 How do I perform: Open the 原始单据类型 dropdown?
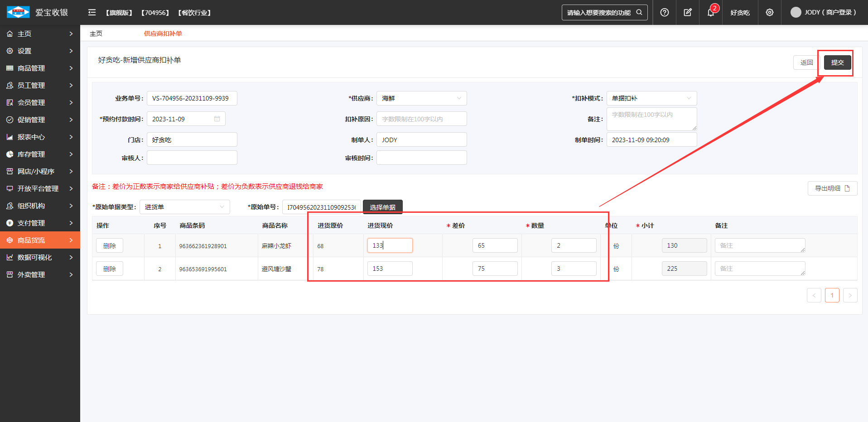tap(184, 207)
